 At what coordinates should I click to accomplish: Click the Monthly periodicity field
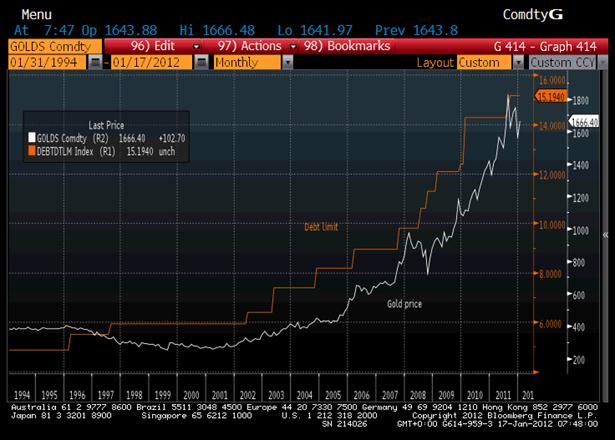[247, 62]
